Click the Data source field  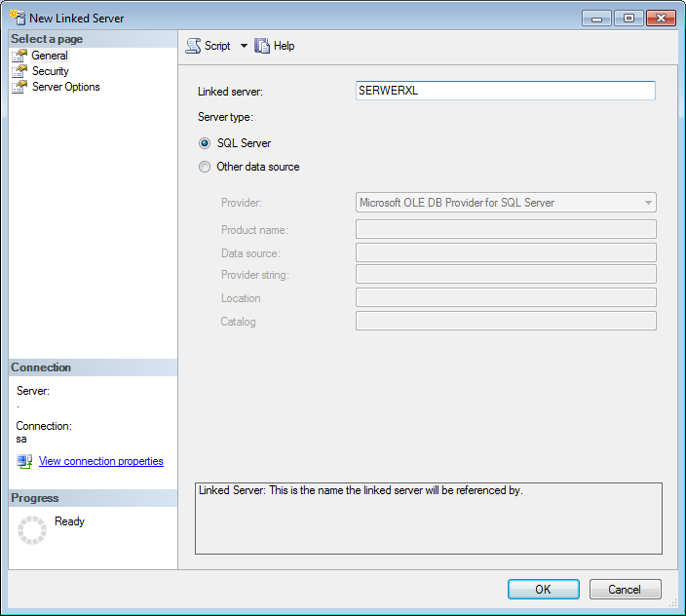506,252
